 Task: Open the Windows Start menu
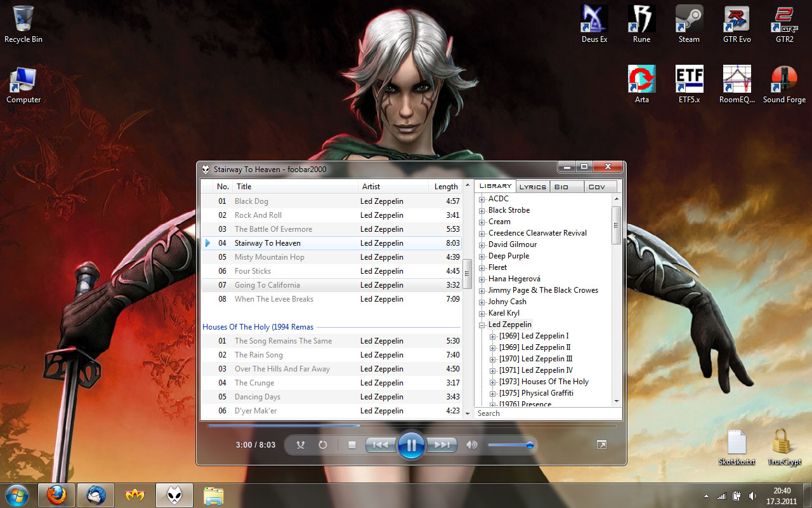coord(17,495)
